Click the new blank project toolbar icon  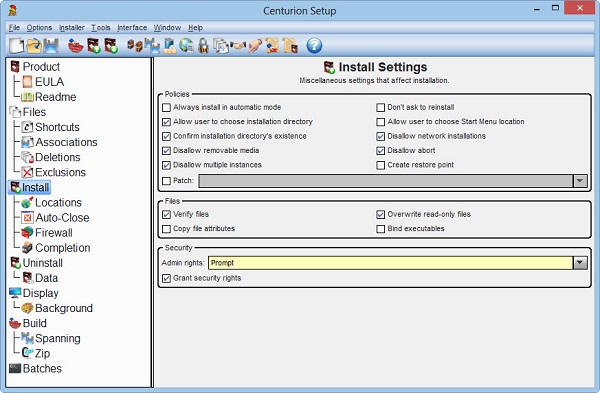point(16,46)
